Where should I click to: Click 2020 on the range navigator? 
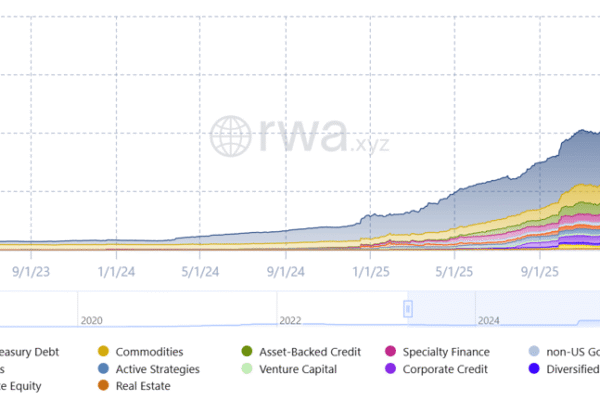[92, 321]
